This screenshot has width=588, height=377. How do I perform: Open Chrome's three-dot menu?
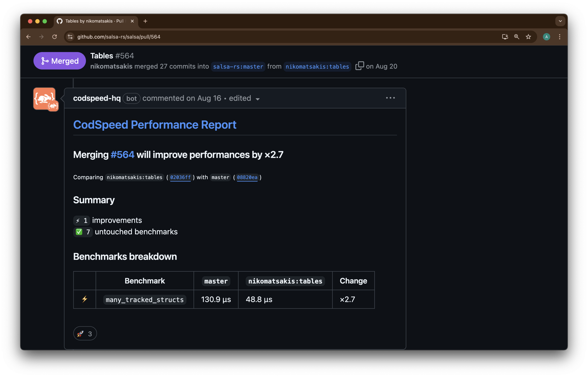pyautogui.click(x=560, y=37)
